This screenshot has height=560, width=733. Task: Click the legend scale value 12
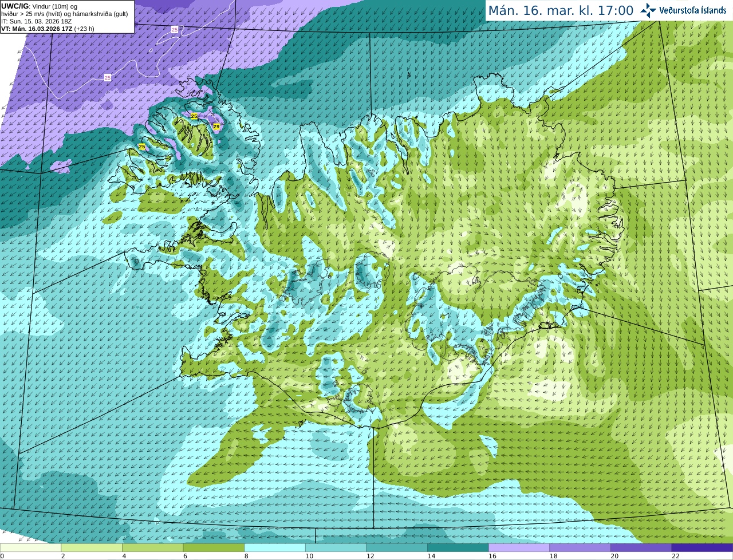(371, 556)
